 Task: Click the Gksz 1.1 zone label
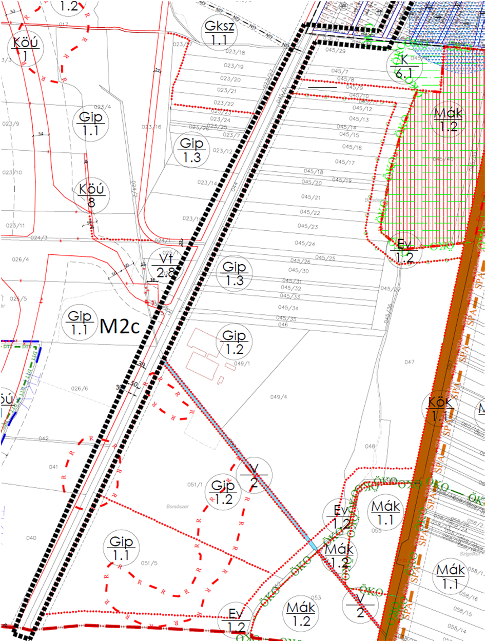pos(220,33)
